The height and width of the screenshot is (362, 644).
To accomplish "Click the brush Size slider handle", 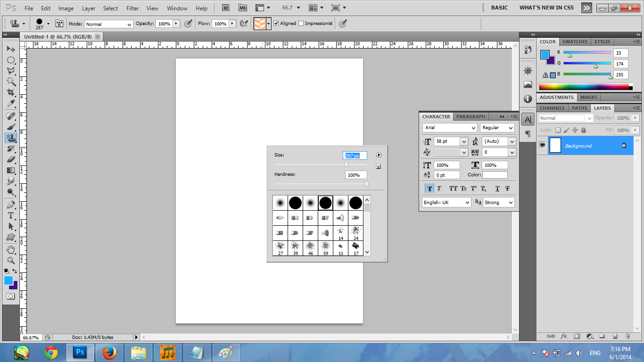I will (x=346, y=165).
